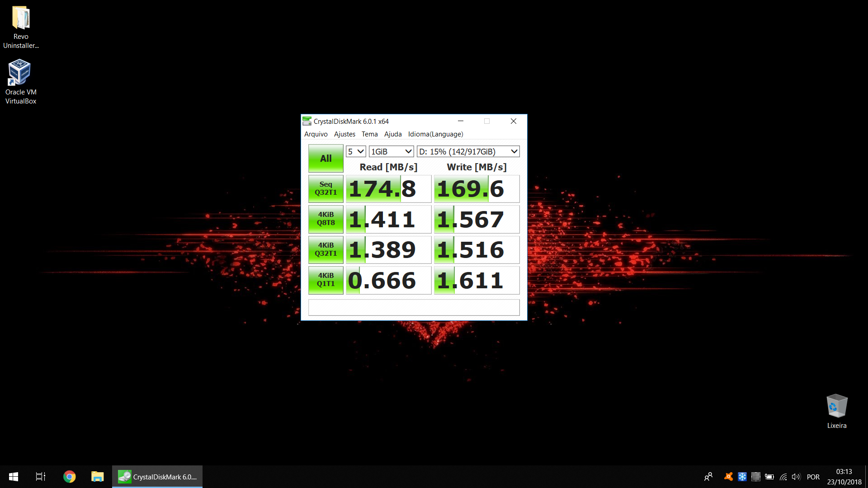This screenshot has width=868, height=488.
Task: Open Task View on the taskbar
Action: 41,477
